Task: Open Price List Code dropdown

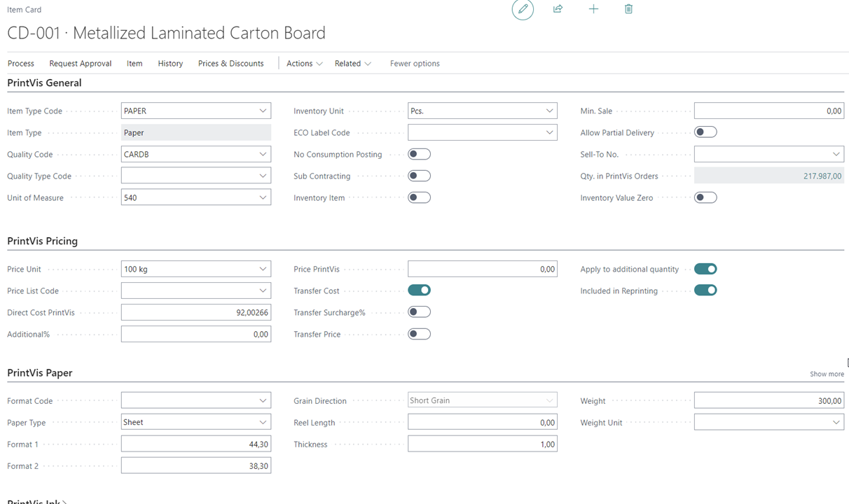Action: pyautogui.click(x=263, y=290)
